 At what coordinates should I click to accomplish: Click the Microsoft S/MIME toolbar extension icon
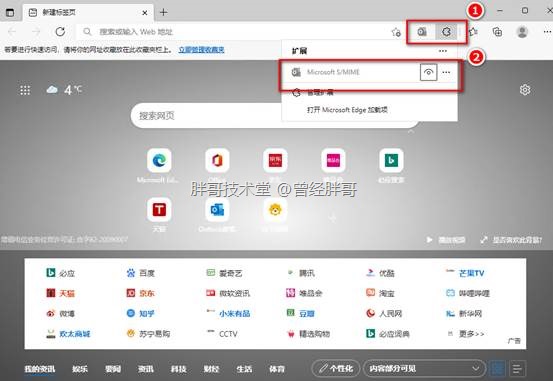(x=422, y=32)
